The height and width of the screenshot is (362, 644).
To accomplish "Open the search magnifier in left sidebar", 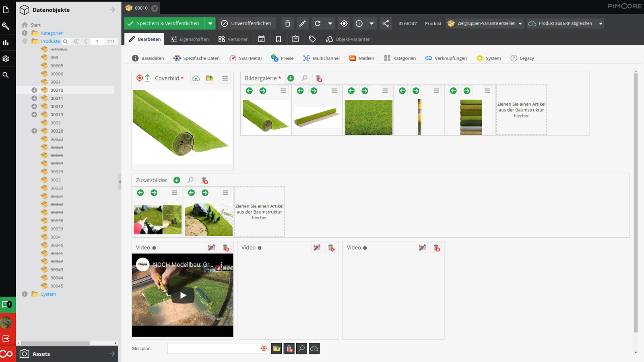I will [x=6, y=75].
